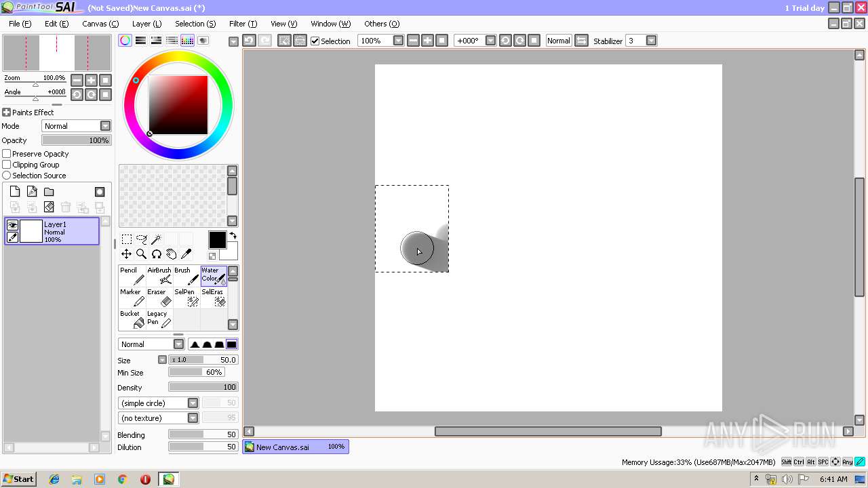Enable Preserve Opacity checkbox

[x=7, y=154]
